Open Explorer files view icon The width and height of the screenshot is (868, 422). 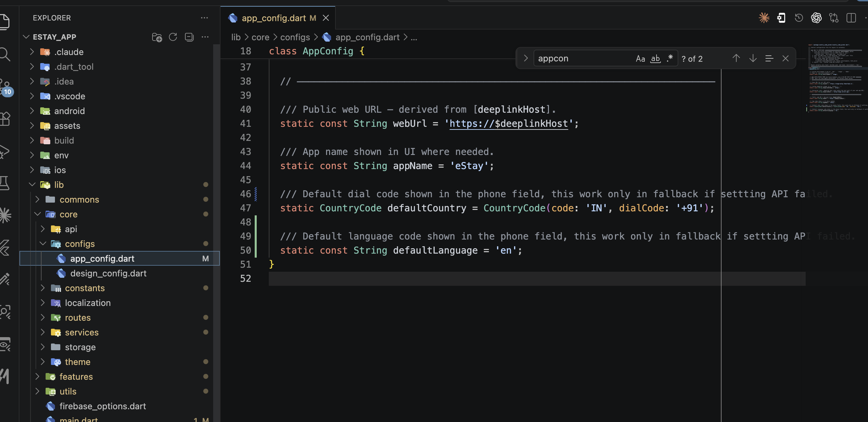tap(5, 21)
